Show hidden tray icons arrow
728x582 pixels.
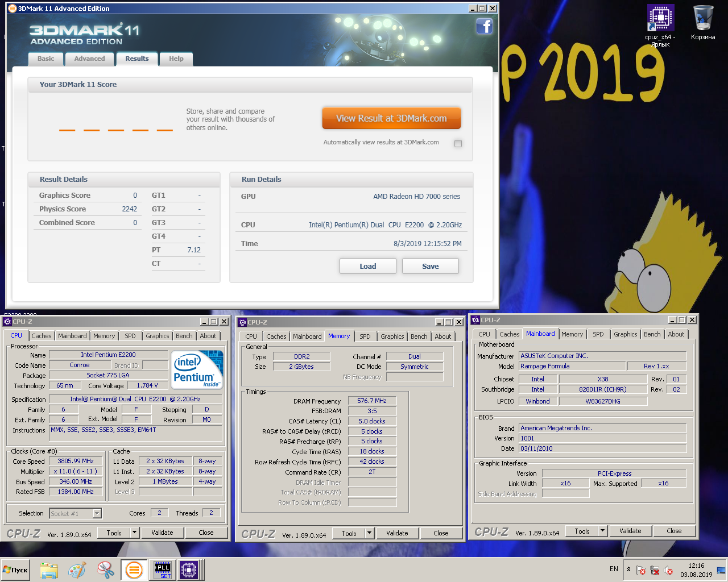(628, 569)
